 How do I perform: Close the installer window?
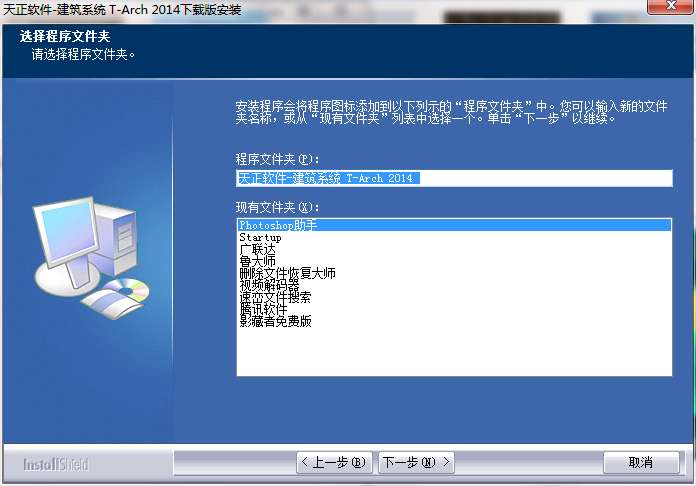(671, 6)
